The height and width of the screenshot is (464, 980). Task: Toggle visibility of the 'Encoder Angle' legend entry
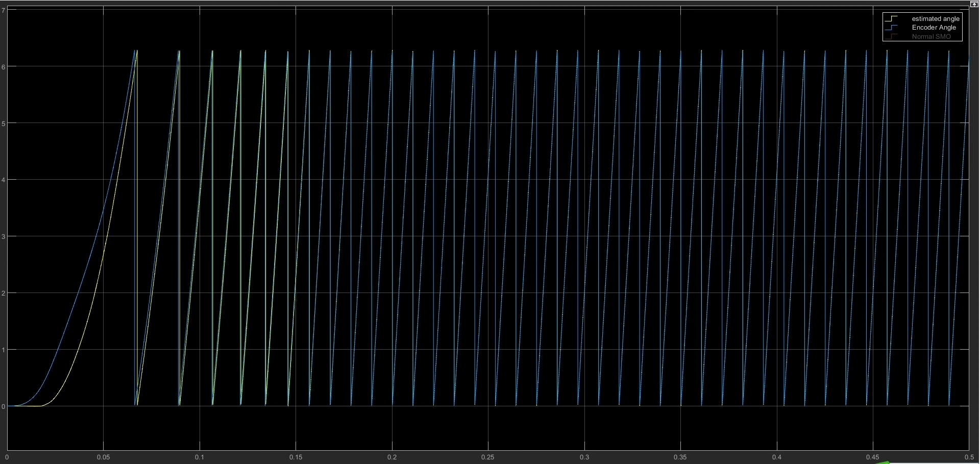click(934, 28)
